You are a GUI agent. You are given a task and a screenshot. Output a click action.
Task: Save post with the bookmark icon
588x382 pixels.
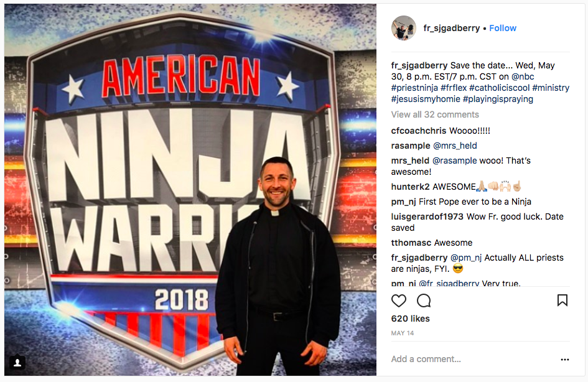562,300
